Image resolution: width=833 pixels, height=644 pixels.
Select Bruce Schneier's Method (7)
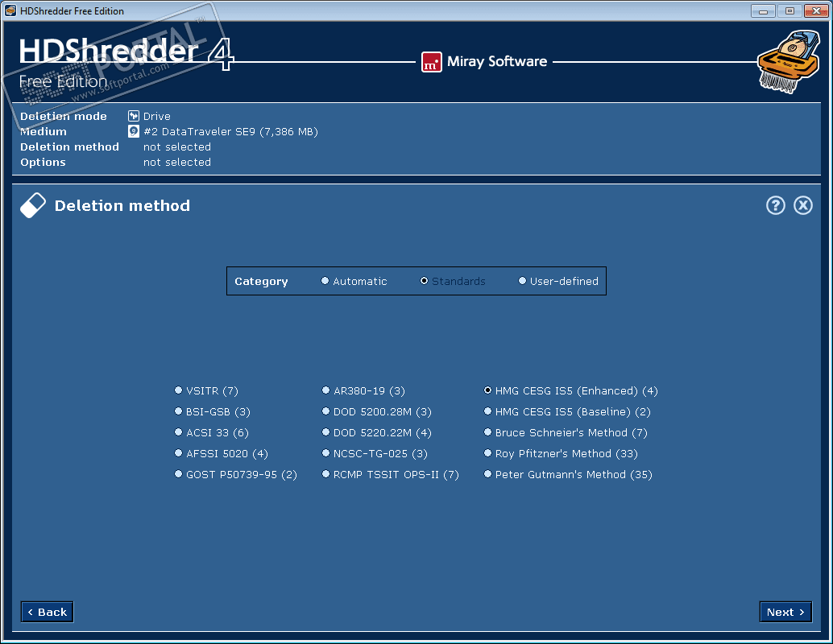click(566, 433)
